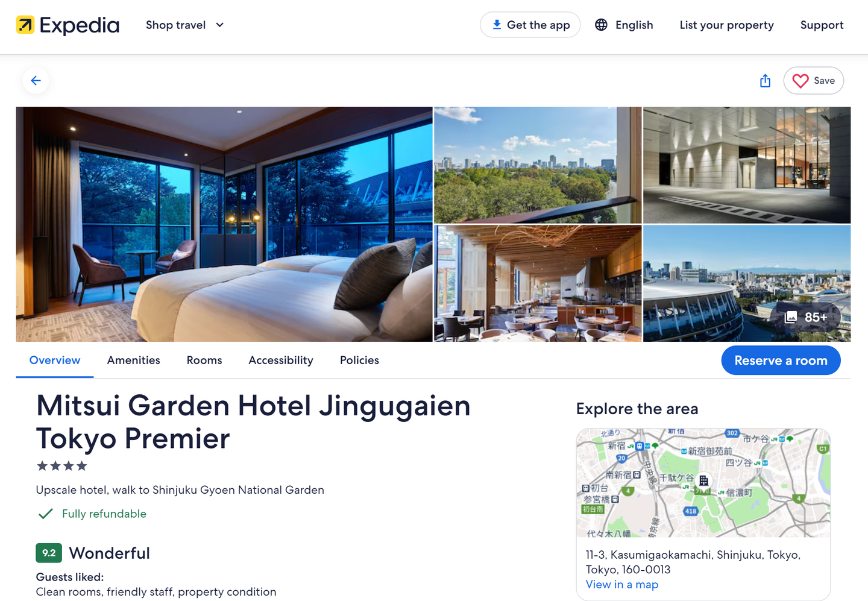This screenshot has height=601, width=868.
Task: Open the Rooms tab
Action: pos(204,360)
